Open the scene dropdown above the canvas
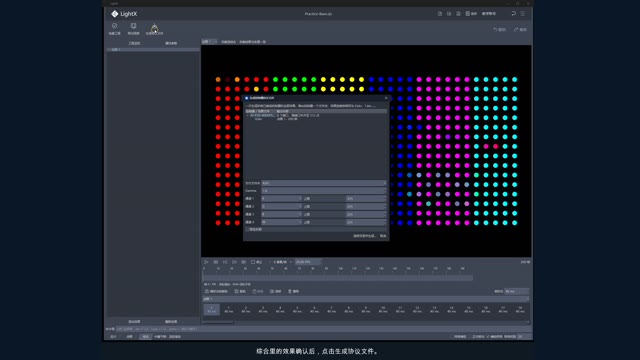Viewport: 640px width, 360px height. tap(210, 42)
